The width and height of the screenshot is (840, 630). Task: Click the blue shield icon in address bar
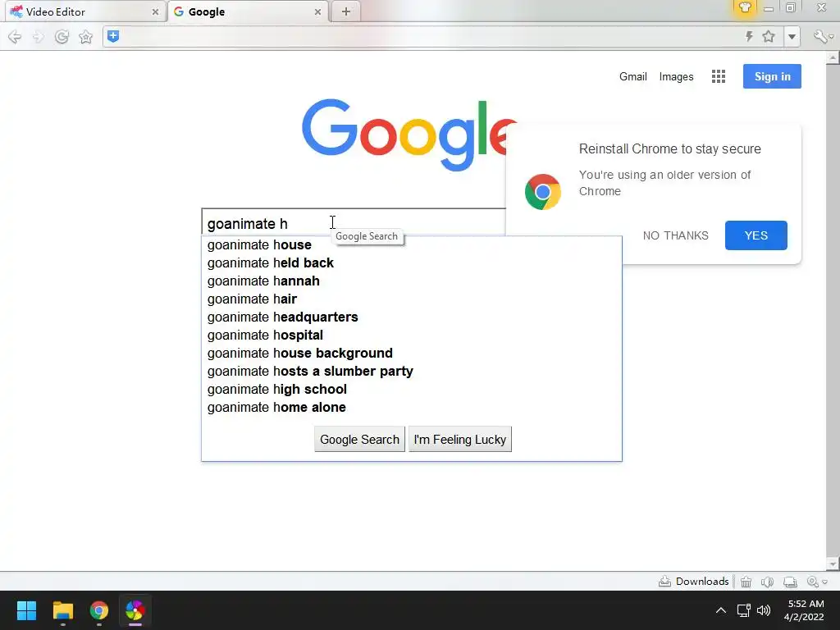click(113, 36)
